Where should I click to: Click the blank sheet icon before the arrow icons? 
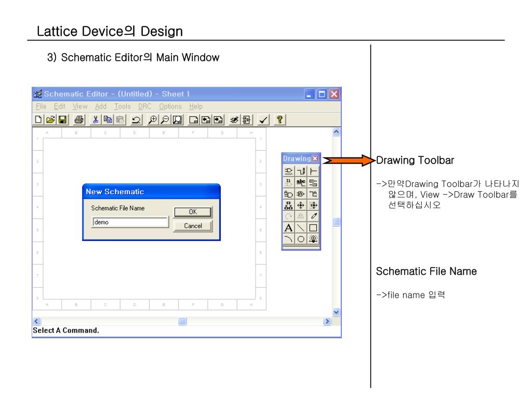click(x=193, y=119)
